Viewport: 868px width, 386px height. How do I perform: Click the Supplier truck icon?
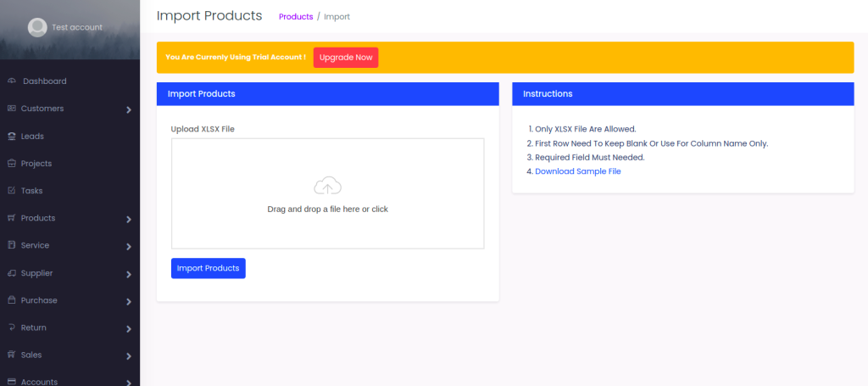(12, 273)
